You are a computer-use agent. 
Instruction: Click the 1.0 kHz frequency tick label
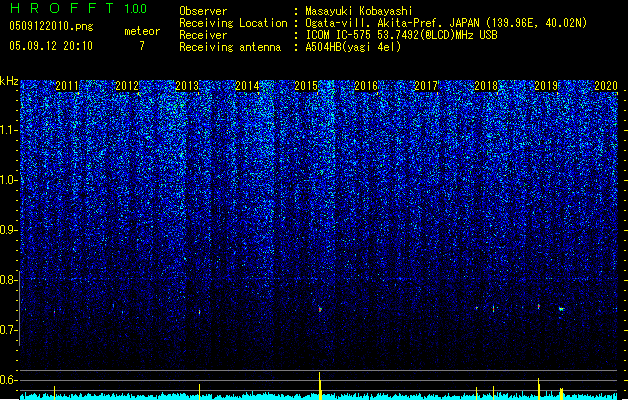[9, 180]
